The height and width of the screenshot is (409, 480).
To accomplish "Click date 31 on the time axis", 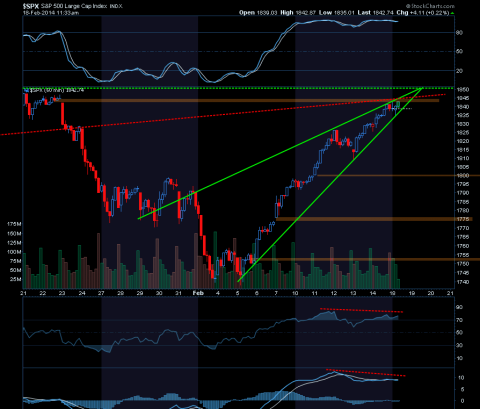I will (178, 293).
